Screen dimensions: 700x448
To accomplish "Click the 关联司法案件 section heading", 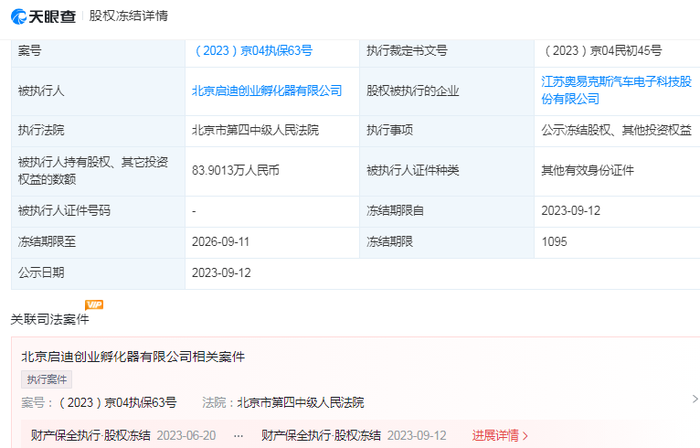I will [50, 319].
